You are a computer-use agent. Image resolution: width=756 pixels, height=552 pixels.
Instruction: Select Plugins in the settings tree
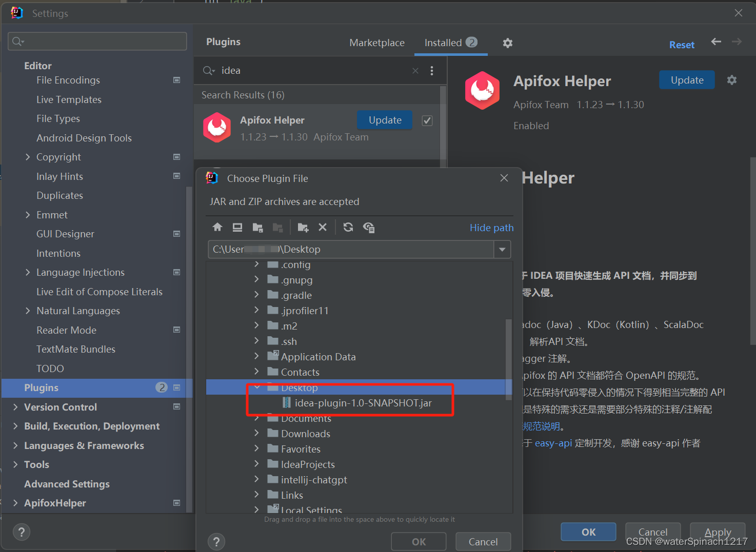(97, 388)
